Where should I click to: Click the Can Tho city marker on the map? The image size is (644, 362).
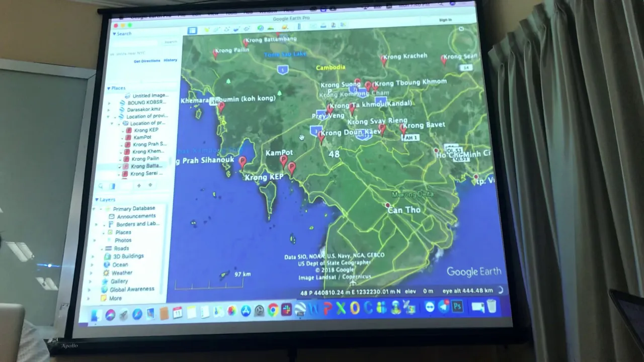[x=387, y=205]
